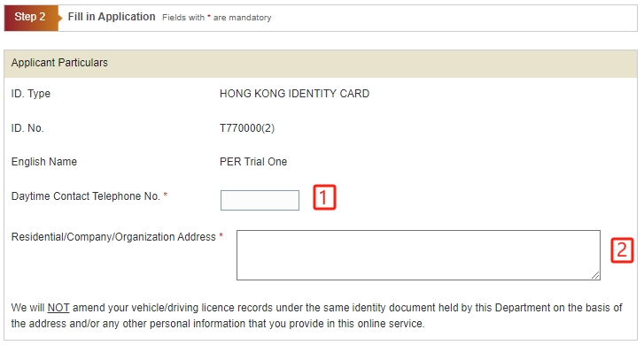Click the English Name label
The image size is (644, 345).
pyautogui.click(x=44, y=162)
